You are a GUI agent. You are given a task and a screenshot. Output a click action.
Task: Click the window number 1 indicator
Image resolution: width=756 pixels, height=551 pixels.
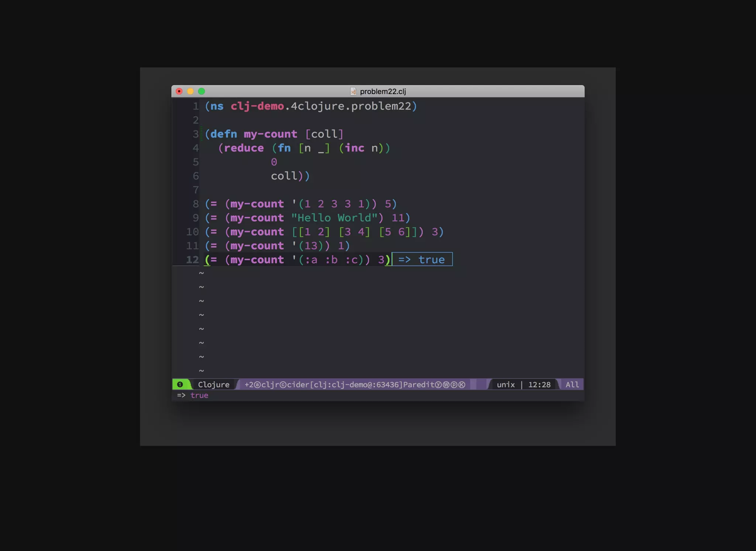click(x=180, y=385)
